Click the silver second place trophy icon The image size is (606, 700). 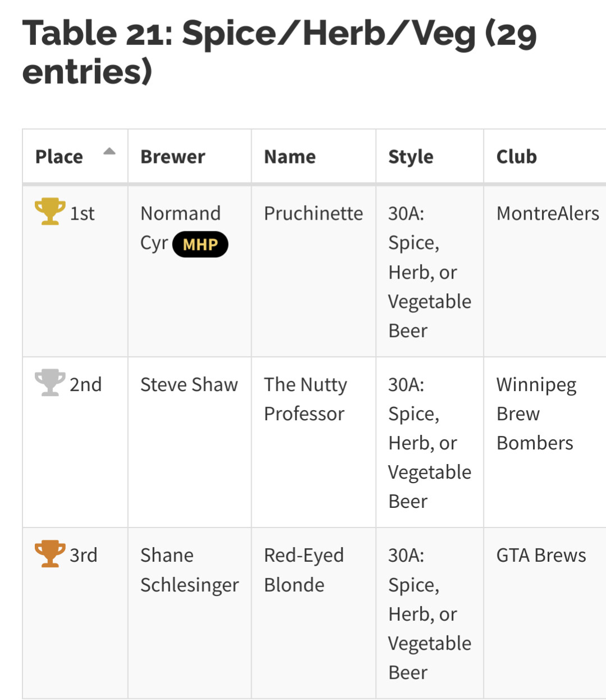point(49,383)
